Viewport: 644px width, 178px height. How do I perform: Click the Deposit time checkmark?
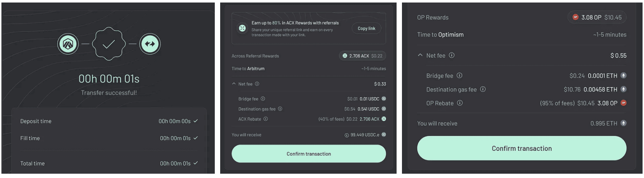click(x=196, y=121)
